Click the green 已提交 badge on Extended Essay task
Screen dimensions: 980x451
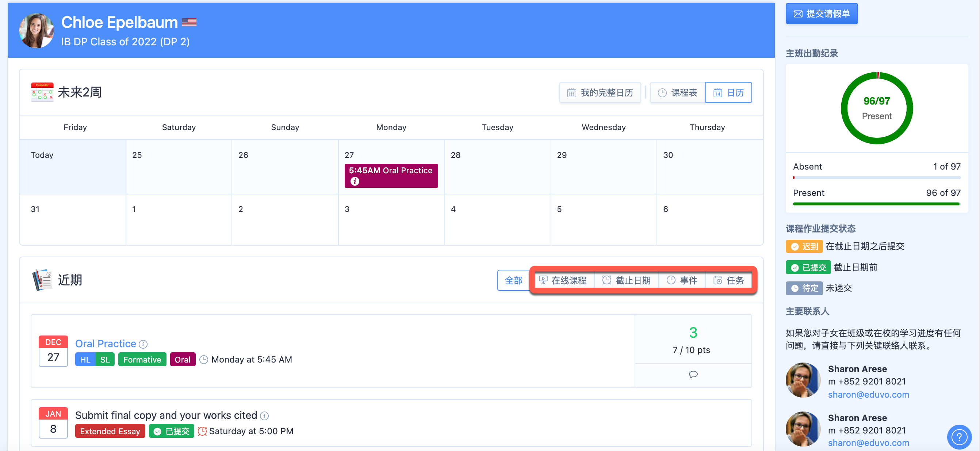coord(172,431)
